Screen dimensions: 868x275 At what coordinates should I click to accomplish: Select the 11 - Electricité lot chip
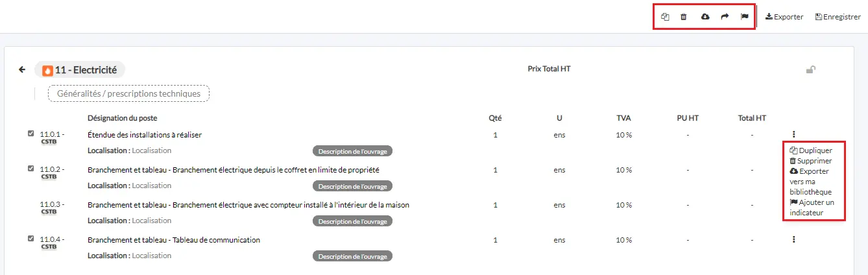click(x=80, y=70)
